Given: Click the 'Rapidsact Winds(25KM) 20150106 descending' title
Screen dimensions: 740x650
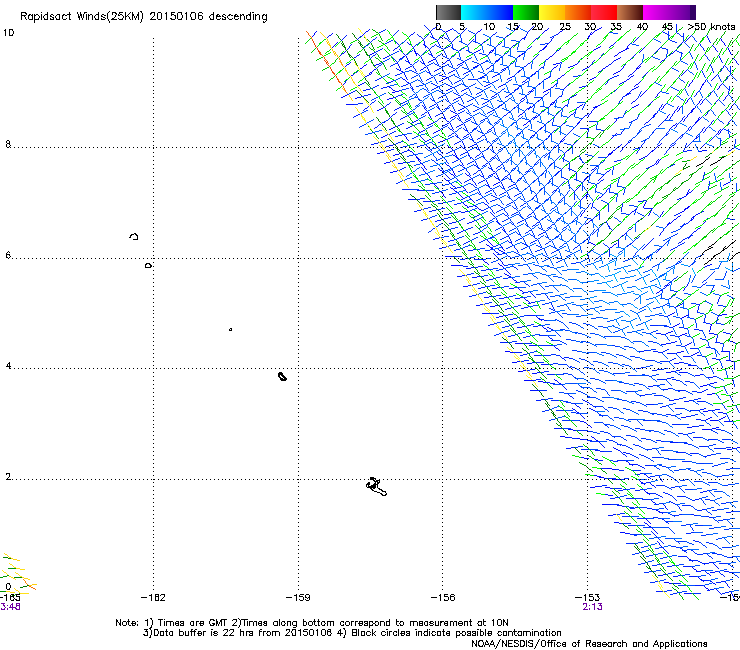Looking at the screenshot, I should tap(144, 17).
